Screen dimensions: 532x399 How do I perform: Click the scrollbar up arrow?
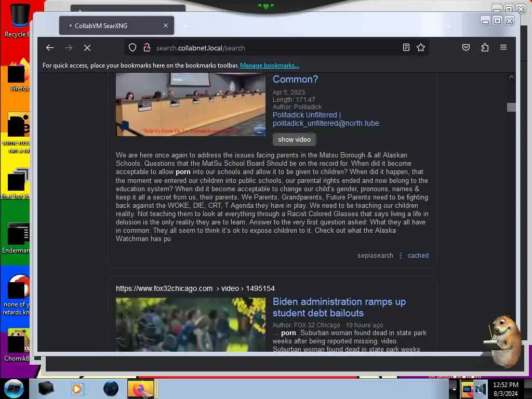coord(511,77)
